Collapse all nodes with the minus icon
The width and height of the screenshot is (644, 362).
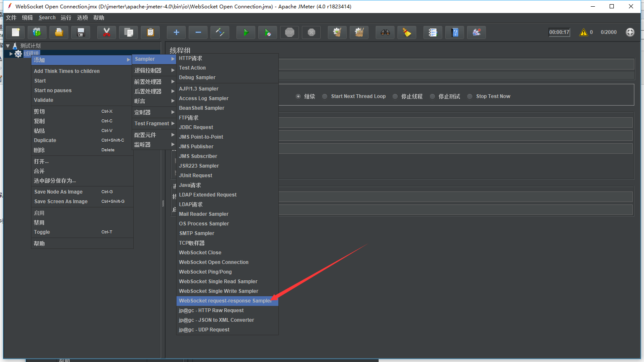pyautogui.click(x=198, y=32)
